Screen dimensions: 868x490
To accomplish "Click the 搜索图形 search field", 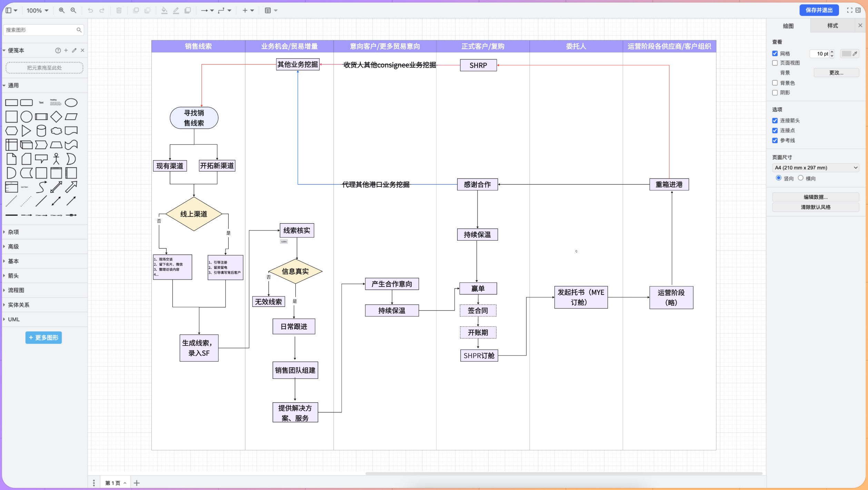I will click(43, 30).
